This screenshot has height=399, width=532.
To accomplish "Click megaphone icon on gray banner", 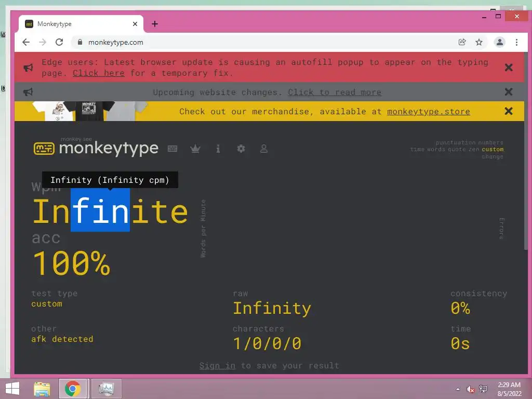I will tap(28, 92).
